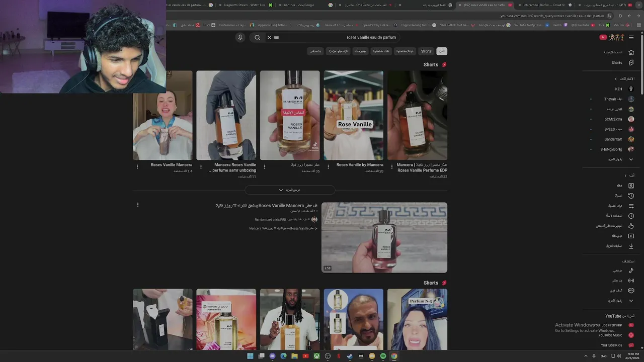Select the Shorts filter chip
Viewport: 644px width, 362px height.
click(x=426, y=51)
